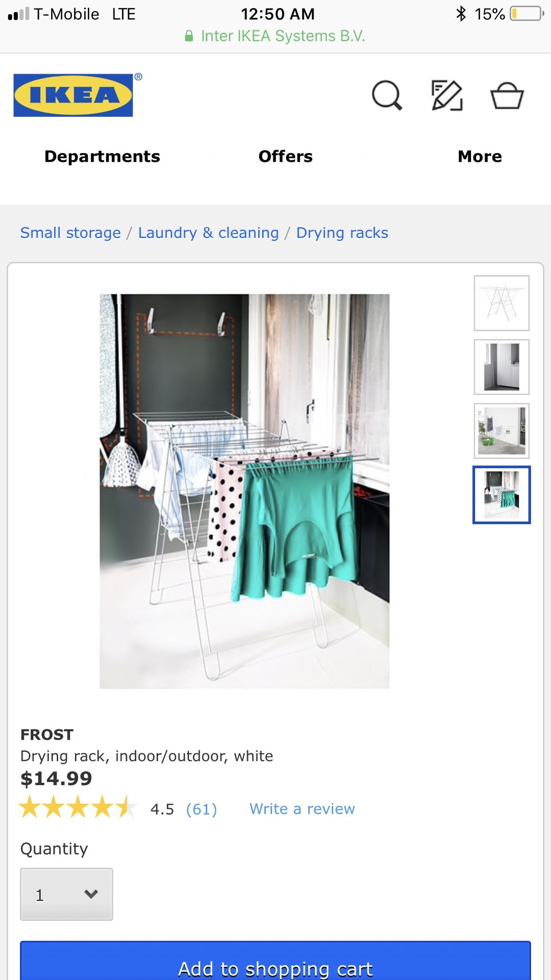
Task: Tap the battery indicator icon
Action: (x=527, y=14)
